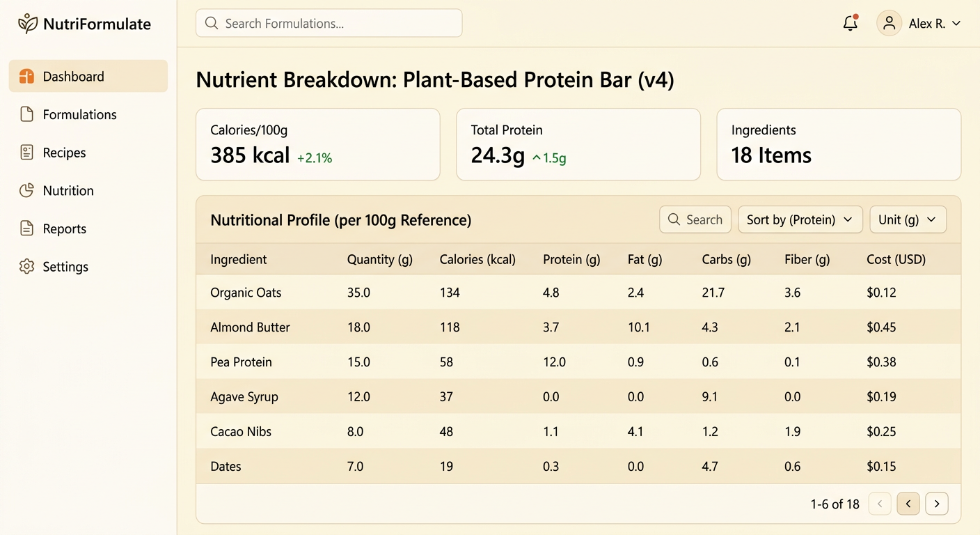980x535 pixels.
Task: Toggle sorting on the Calories column
Action: coord(477,259)
